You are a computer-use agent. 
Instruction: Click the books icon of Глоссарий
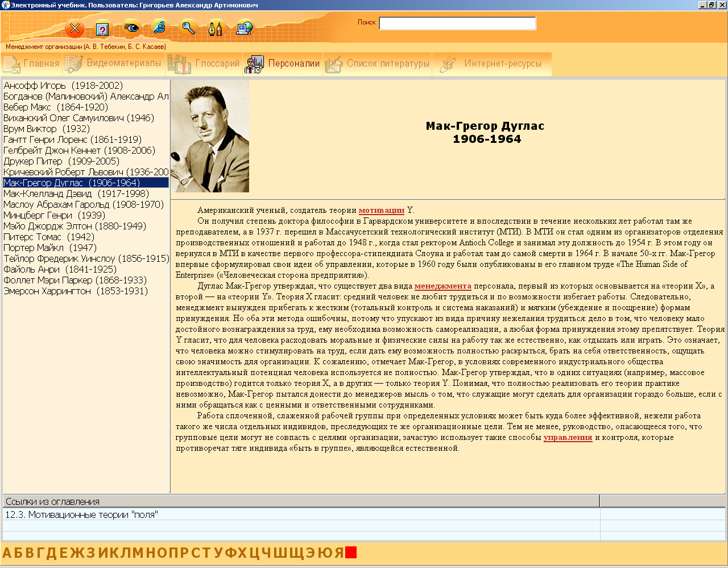(179, 64)
